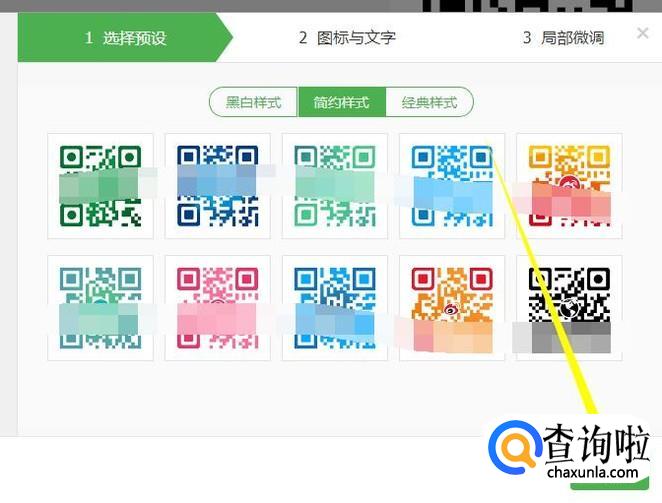This screenshot has width=662, height=503.
Task: Select the 简约样式 style option
Action: click(x=342, y=102)
